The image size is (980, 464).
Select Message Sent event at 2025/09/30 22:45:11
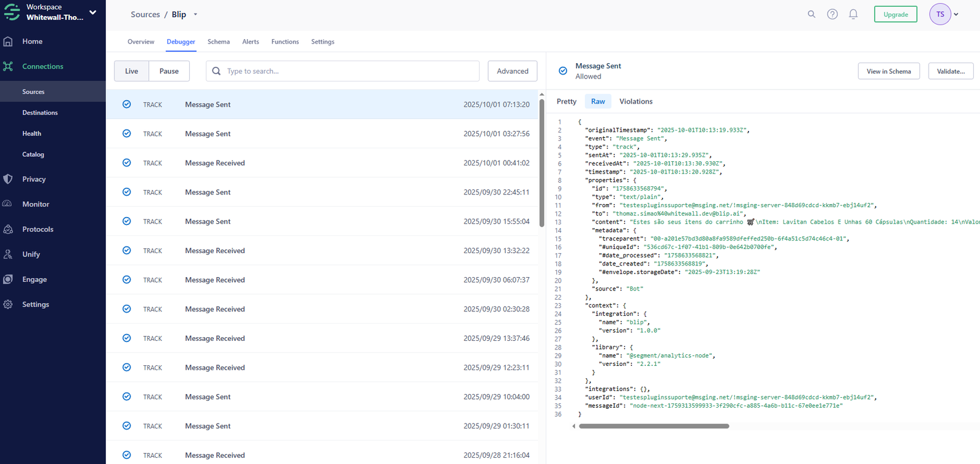[322, 192]
